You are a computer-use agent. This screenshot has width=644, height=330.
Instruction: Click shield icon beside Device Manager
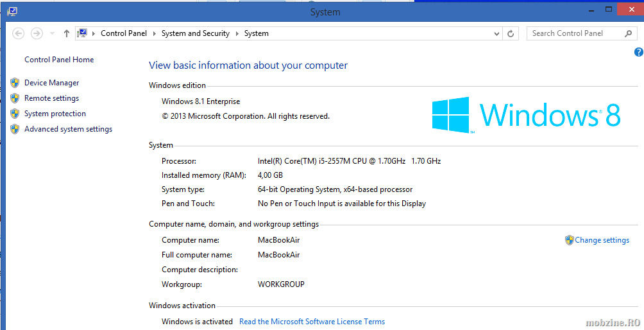pyautogui.click(x=15, y=83)
